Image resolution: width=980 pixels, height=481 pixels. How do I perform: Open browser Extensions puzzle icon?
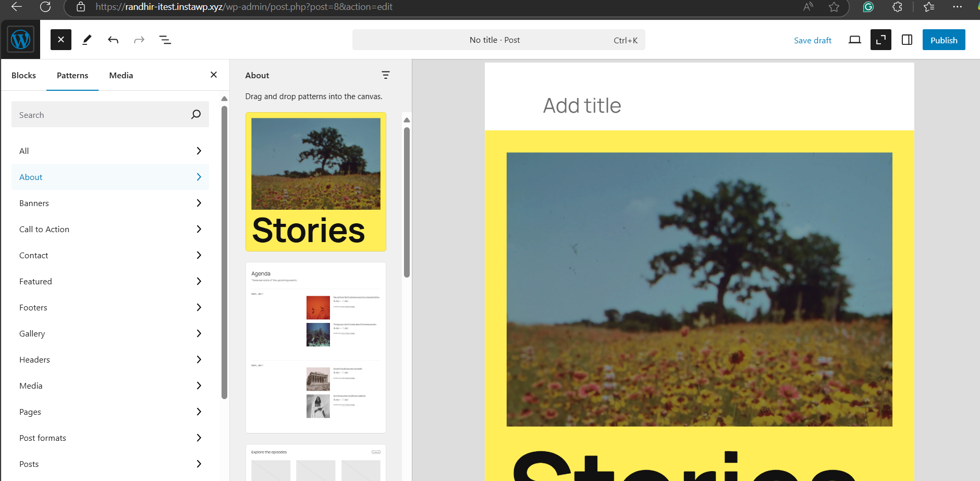pos(897,7)
